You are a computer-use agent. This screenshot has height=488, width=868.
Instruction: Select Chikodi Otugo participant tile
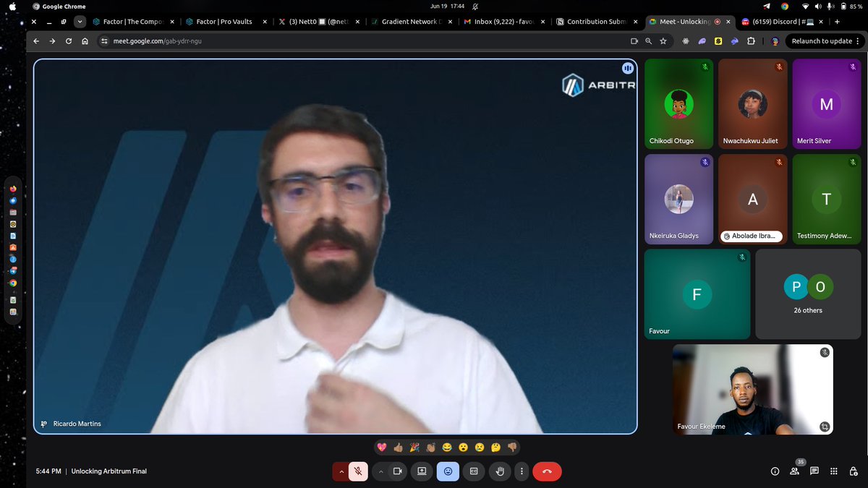click(678, 104)
